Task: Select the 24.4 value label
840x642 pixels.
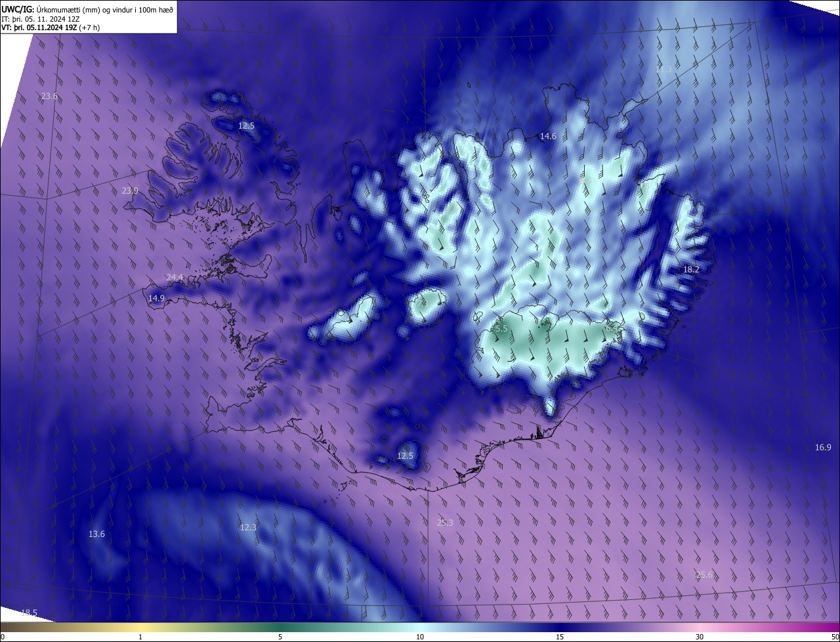Action: [175, 278]
